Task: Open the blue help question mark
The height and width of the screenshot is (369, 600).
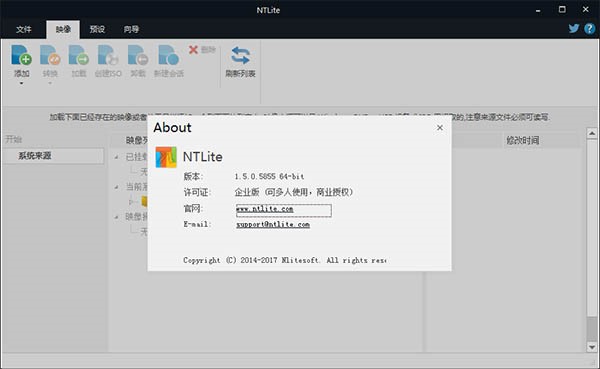Action: click(590, 28)
